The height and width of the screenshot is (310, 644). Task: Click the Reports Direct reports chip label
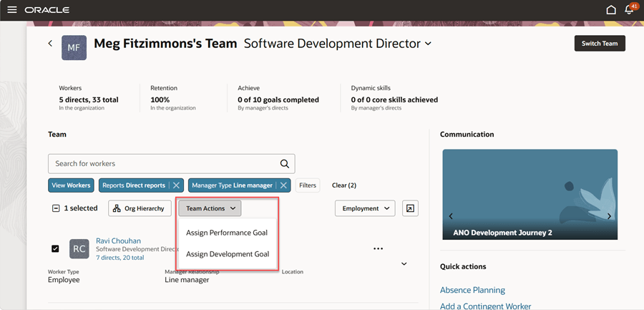(134, 185)
